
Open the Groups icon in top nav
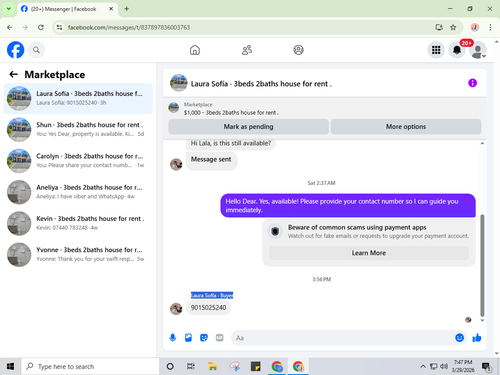click(298, 50)
